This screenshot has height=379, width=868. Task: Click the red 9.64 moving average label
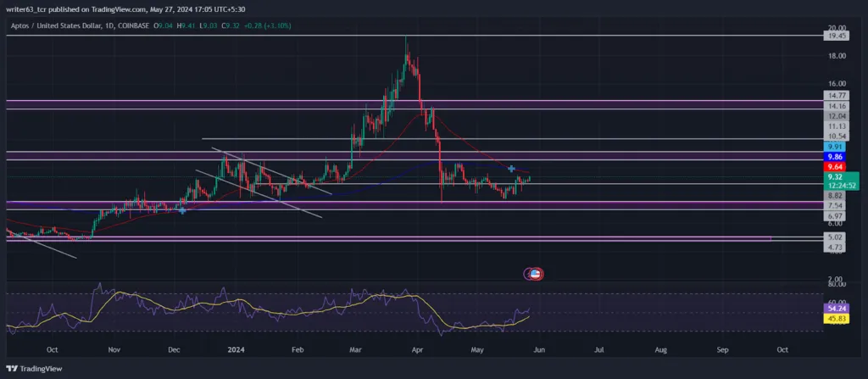click(x=834, y=167)
